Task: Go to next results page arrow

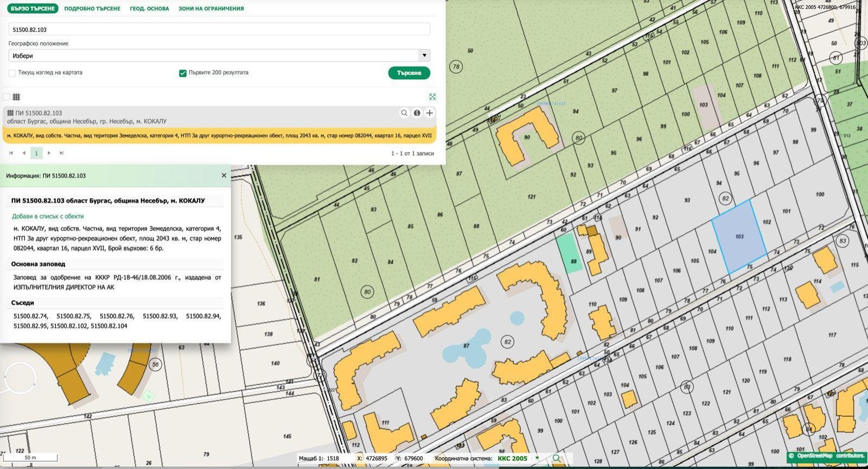Action: click(49, 153)
